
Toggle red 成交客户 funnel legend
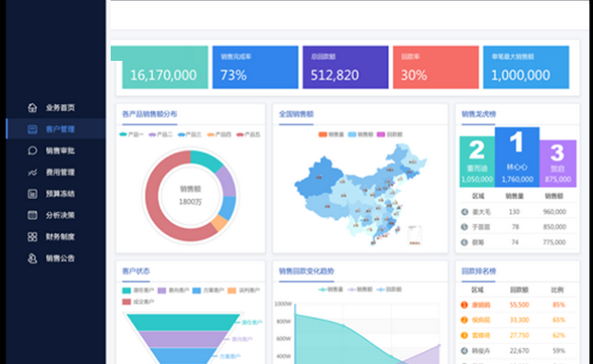click(138, 301)
